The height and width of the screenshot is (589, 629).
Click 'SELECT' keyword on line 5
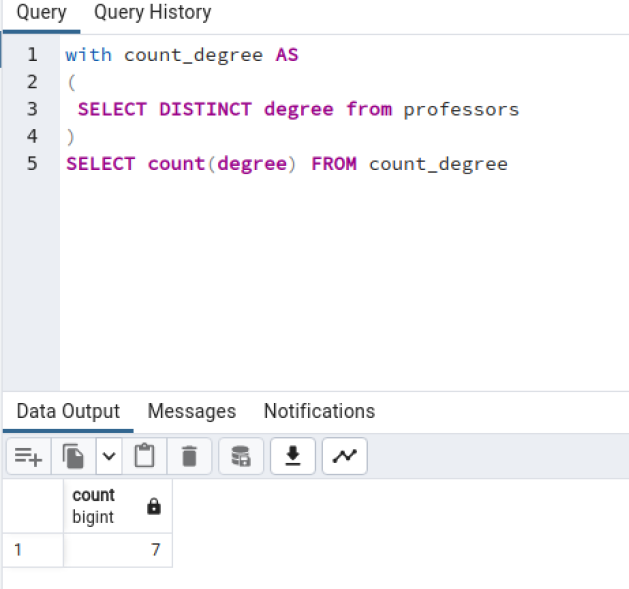[x=100, y=164]
